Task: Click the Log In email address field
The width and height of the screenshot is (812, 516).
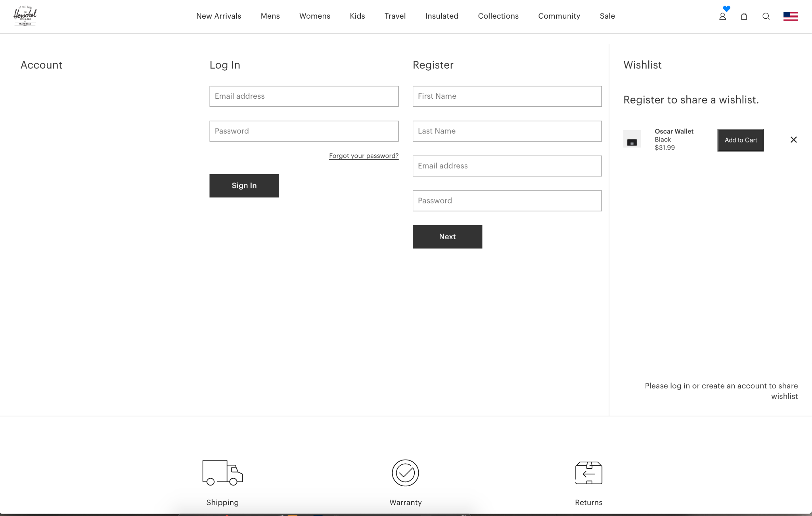Action: point(304,96)
